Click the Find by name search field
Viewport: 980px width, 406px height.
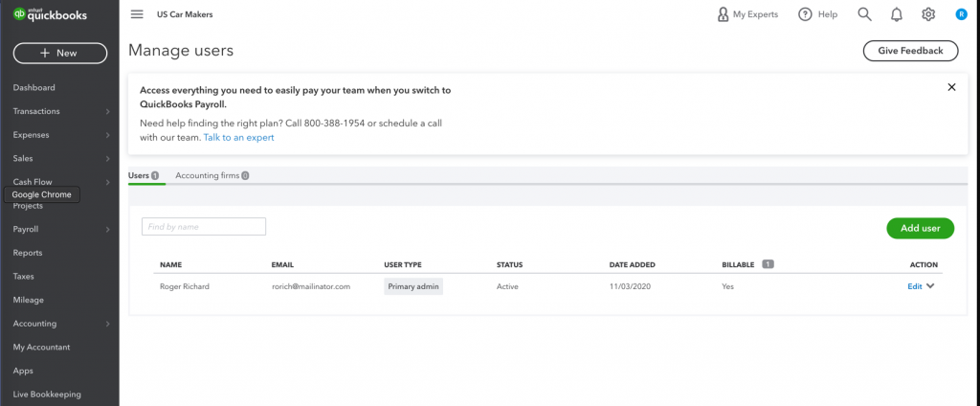pyautogui.click(x=204, y=226)
